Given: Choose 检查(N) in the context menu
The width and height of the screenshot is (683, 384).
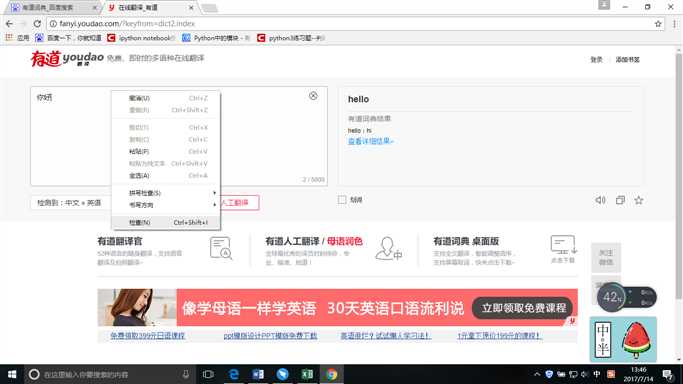Looking at the screenshot, I should 166,222.
